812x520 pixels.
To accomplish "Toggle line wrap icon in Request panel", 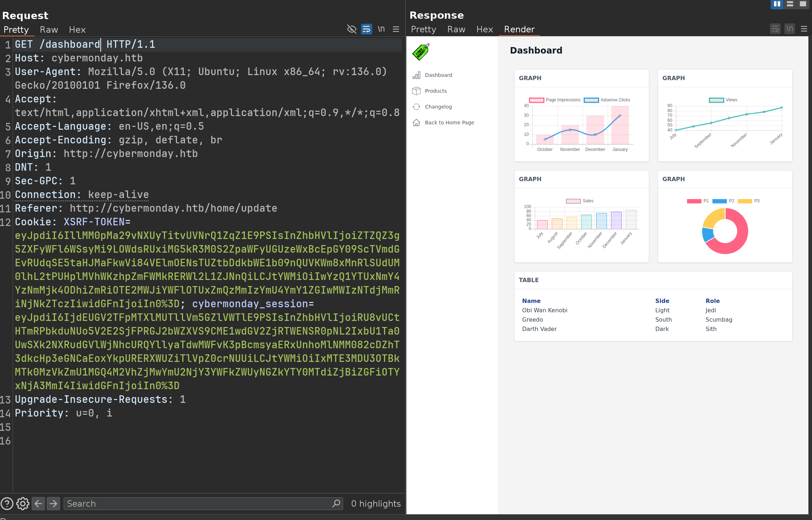I will click(366, 29).
